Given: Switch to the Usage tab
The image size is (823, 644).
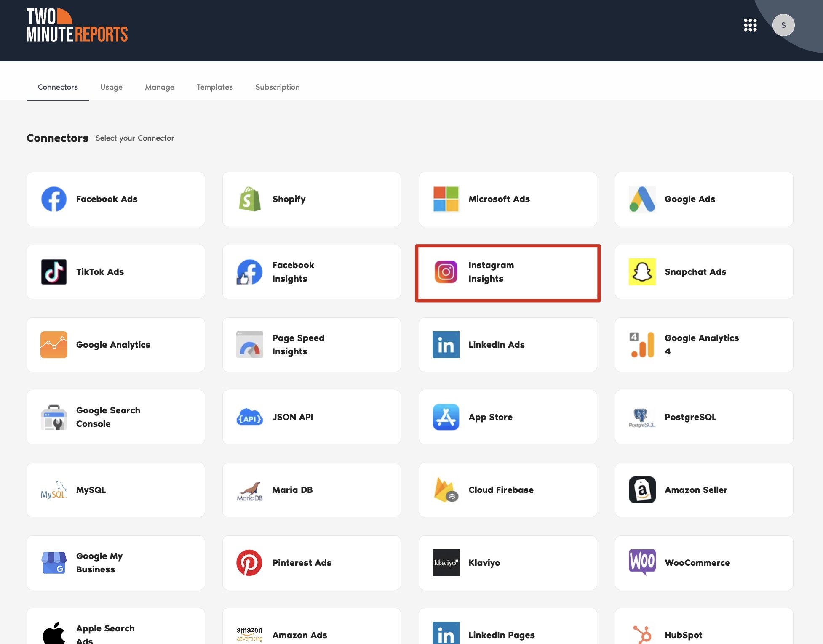Looking at the screenshot, I should [x=111, y=87].
